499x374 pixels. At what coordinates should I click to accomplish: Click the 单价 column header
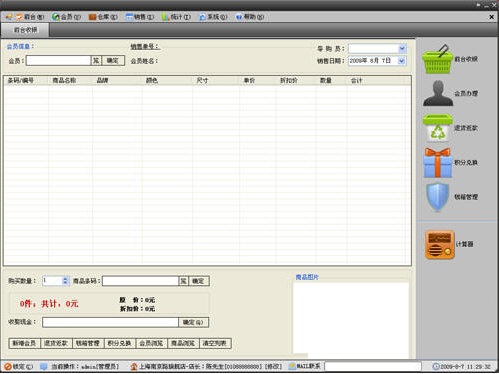258,80
